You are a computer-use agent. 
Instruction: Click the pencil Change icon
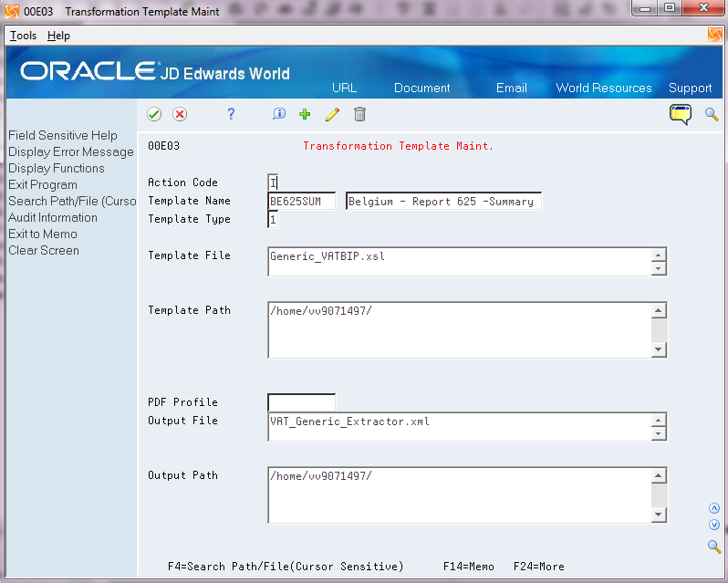(x=332, y=114)
